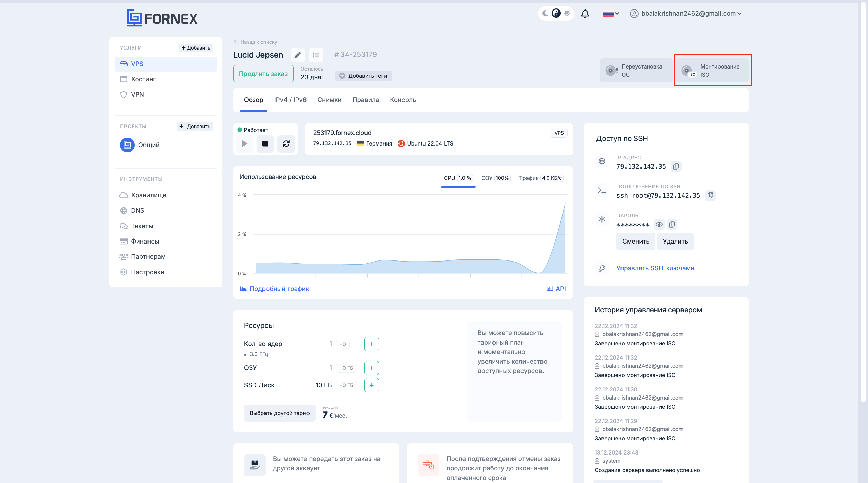The image size is (868, 483).
Task: Add a new service in Услуги
Action: [x=196, y=48]
